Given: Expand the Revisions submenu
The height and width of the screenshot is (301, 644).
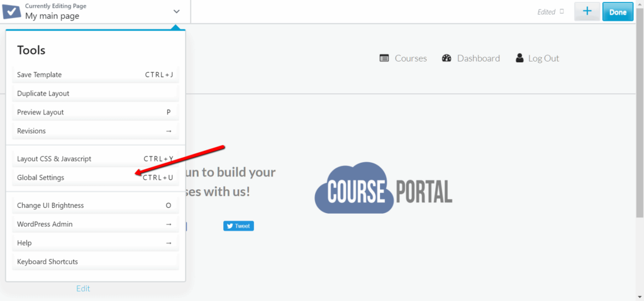Looking at the screenshot, I should 168,131.
